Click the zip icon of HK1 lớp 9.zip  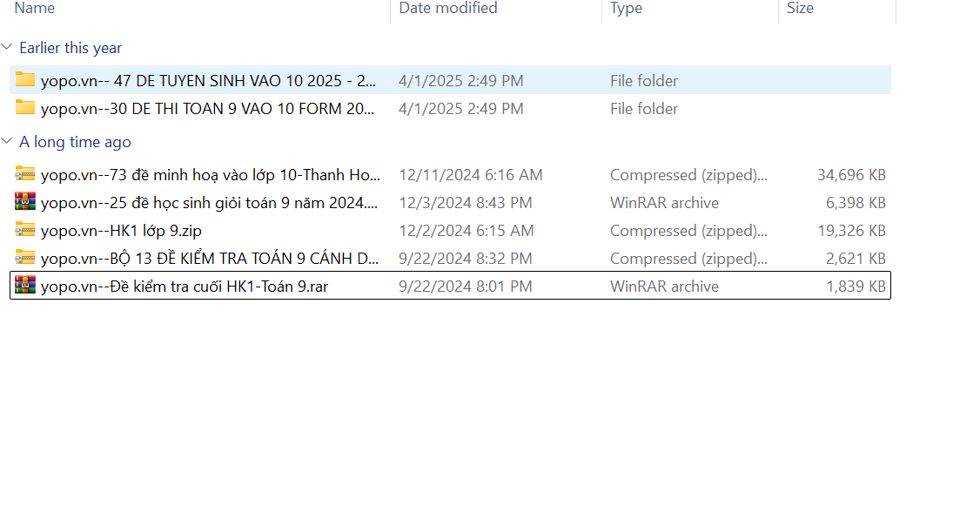click(x=25, y=230)
